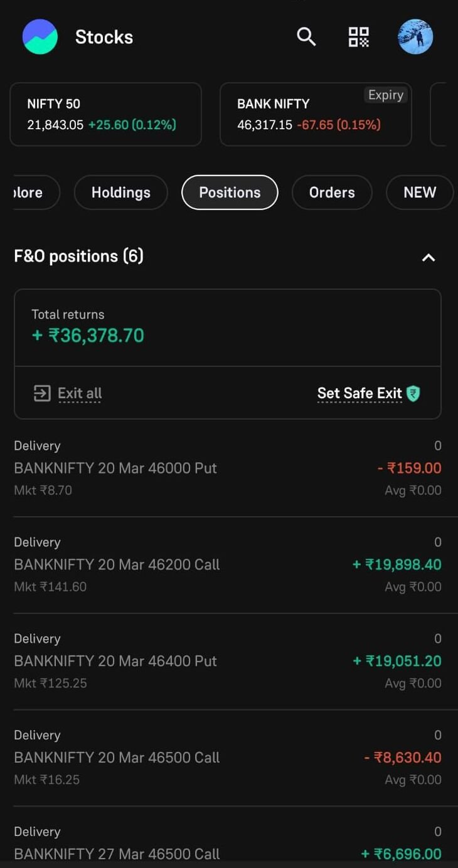Tap the Exit all arrow icon
This screenshot has height=868, width=458.
tap(42, 393)
